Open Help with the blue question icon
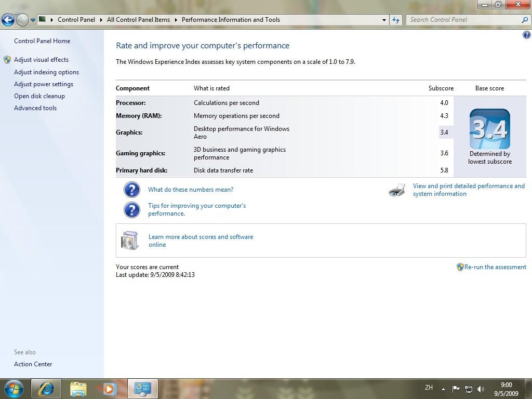The width and height of the screenshot is (532, 399). point(527,35)
